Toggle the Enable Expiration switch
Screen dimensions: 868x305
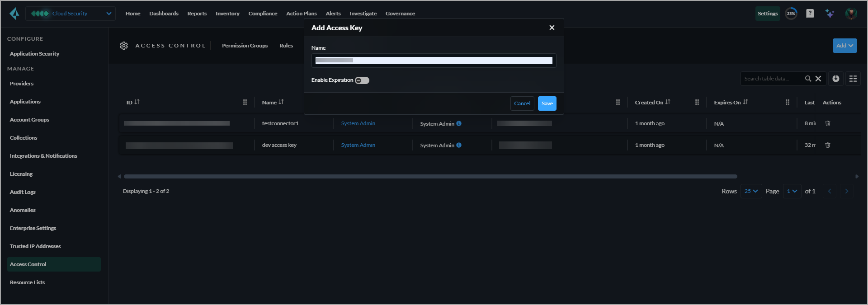point(362,80)
